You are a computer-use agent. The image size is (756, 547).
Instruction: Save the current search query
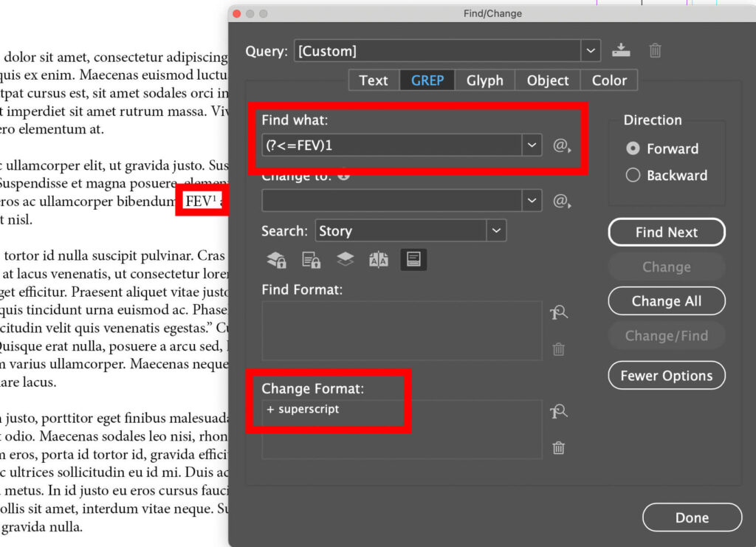click(621, 50)
